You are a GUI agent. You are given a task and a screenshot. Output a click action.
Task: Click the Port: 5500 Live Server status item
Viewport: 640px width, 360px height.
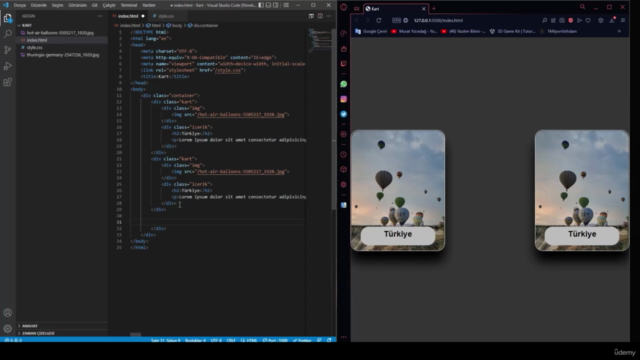[275, 340]
